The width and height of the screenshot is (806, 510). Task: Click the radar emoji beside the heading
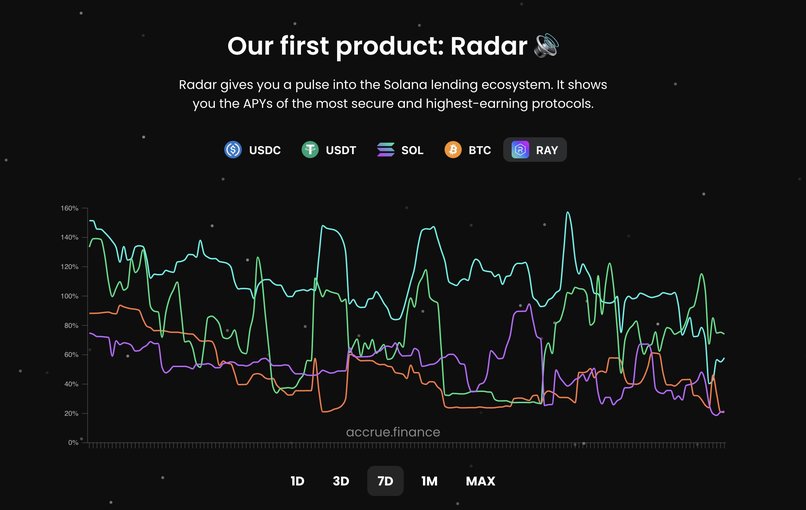tap(546, 46)
